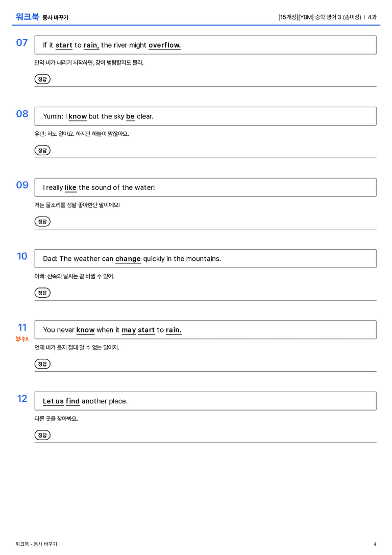Click the 정답 badge under question 07
This screenshot has height=555, width=392.
coord(42,79)
